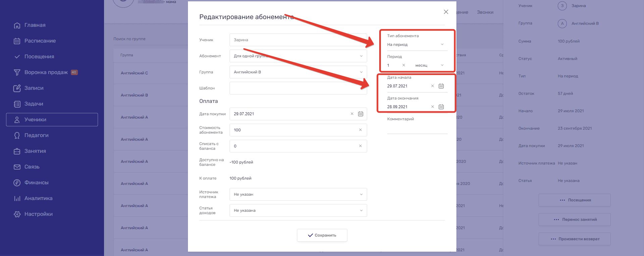Open calendar picker for purchase date
Image resolution: width=644 pixels, height=256 pixels.
click(360, 114)
